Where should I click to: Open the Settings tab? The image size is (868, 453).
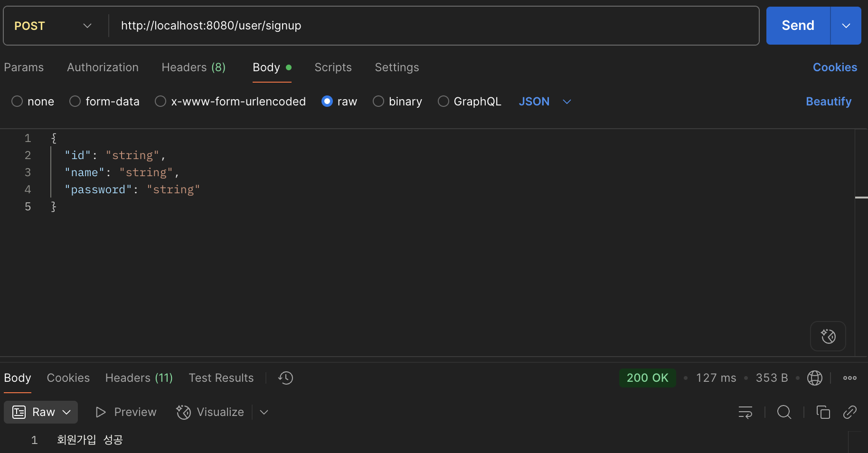pyautogui.click(x=397, y=67)
